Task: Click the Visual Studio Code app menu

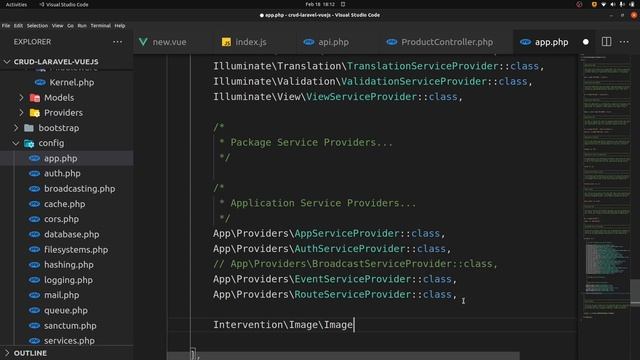Action: [x=64, y=4]
